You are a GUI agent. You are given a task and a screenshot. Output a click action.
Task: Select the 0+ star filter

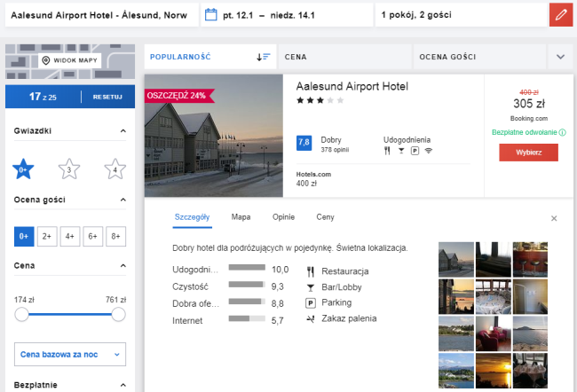(23, 169)
